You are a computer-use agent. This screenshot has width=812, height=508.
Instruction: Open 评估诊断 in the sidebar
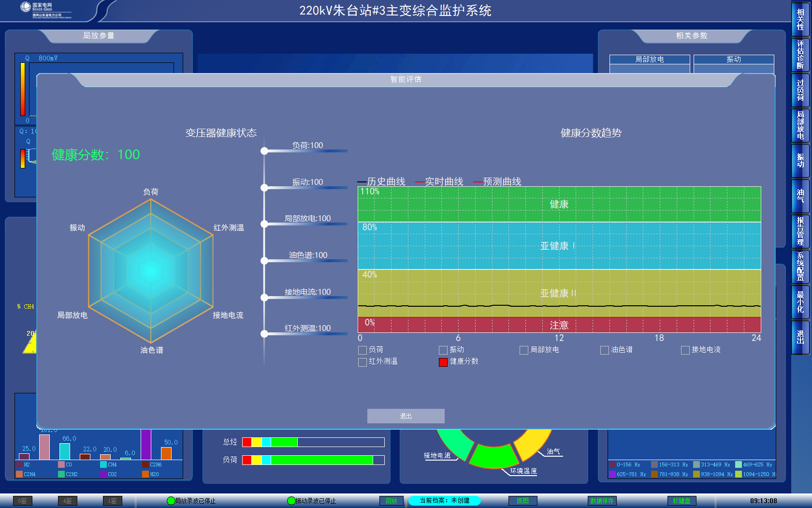click(x=800, y=55)
